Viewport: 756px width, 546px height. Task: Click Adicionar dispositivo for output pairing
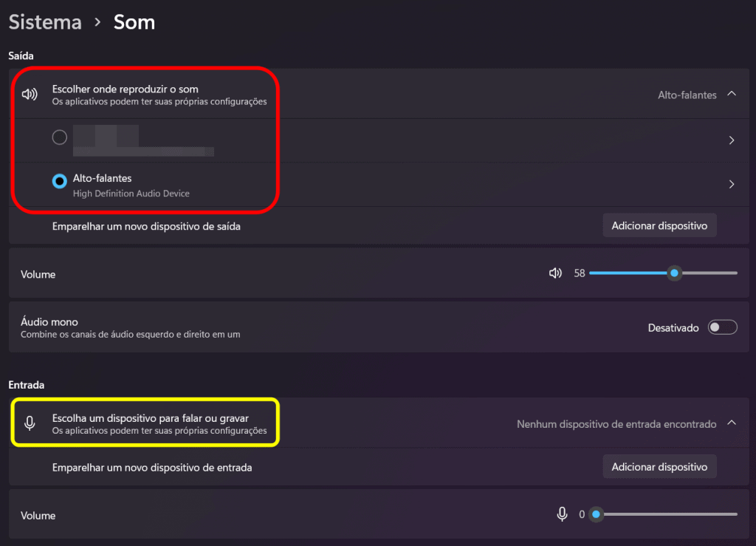pos(659,226)
